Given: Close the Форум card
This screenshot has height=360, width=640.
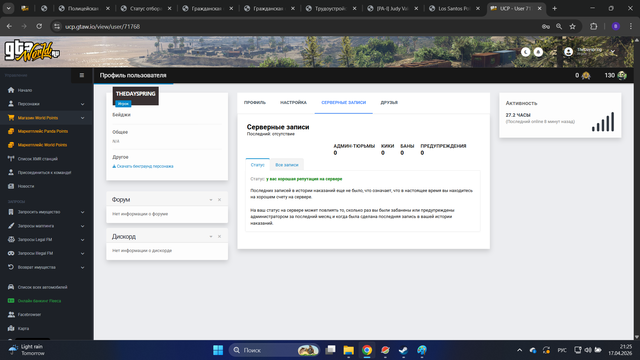Looking at the screenshot, I should coord(220,200).
